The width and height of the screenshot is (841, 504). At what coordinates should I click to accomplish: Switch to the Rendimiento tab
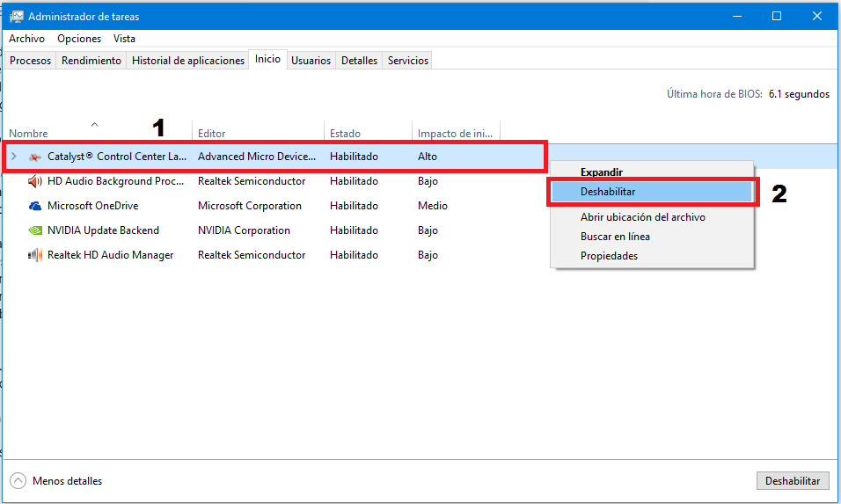(91, 61)
